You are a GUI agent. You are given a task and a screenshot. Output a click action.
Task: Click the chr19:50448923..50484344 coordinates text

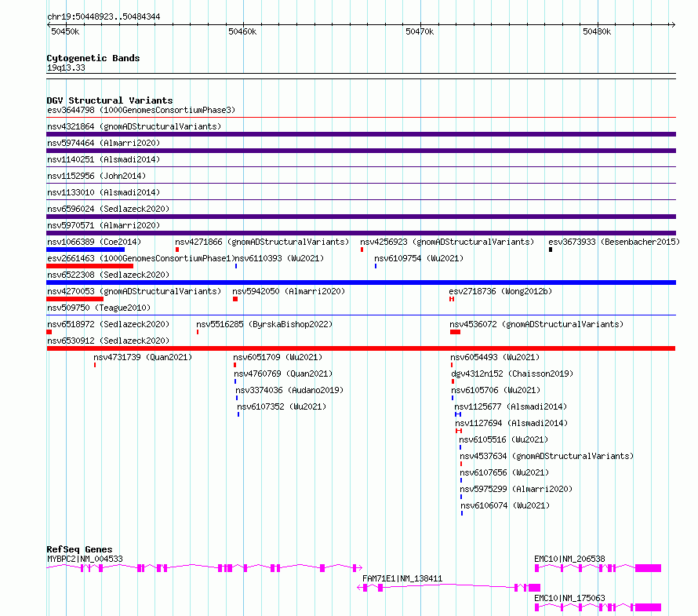tap(104, 16)
